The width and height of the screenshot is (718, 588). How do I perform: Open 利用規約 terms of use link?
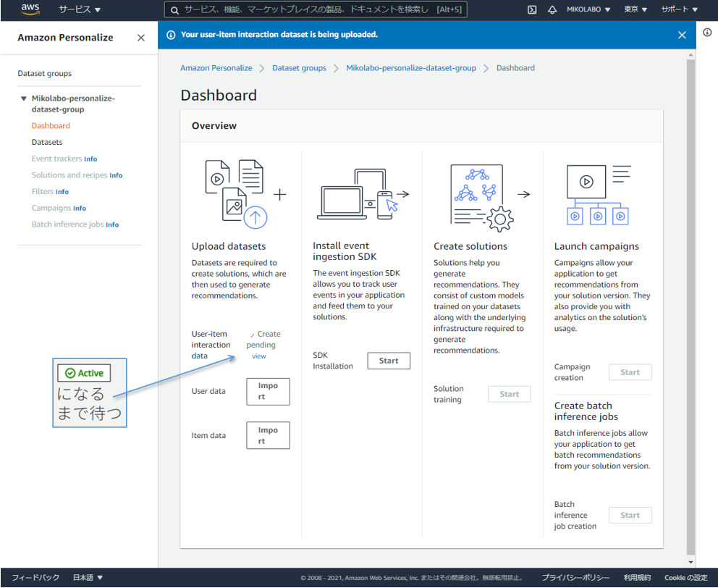click(x=637, y=577)
